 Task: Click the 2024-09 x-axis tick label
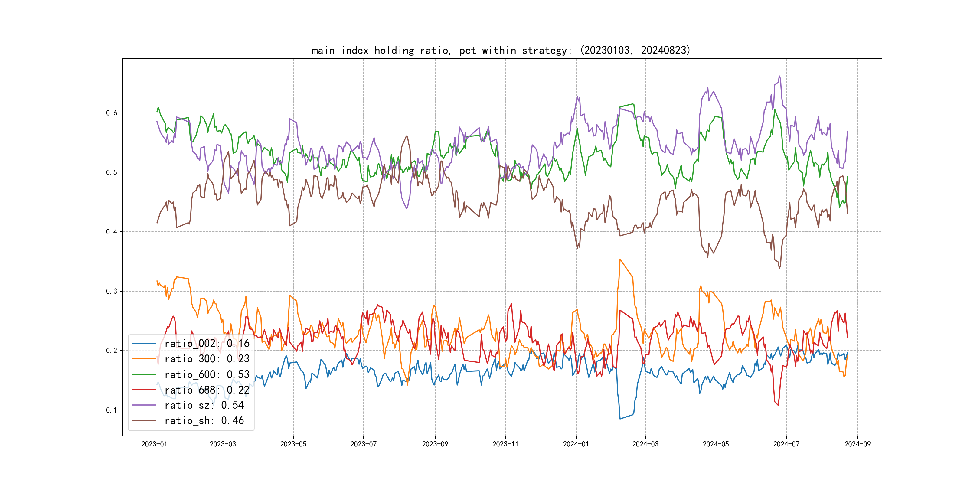[x=857, y=444]
